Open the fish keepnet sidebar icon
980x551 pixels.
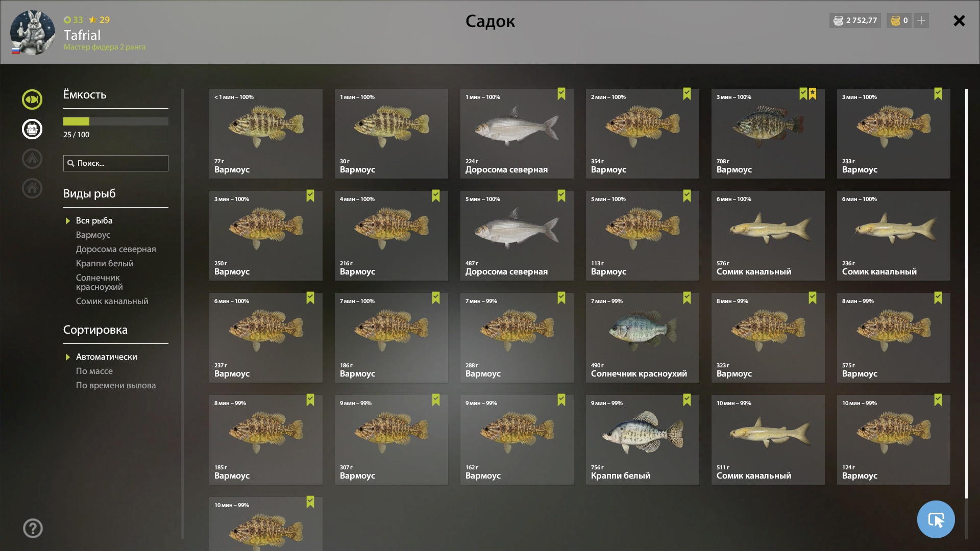pos(32,99)
